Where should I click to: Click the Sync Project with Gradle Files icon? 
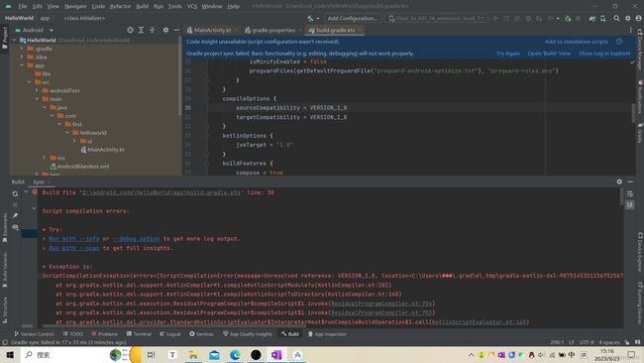pyautogui.click(x=591, y=19)
